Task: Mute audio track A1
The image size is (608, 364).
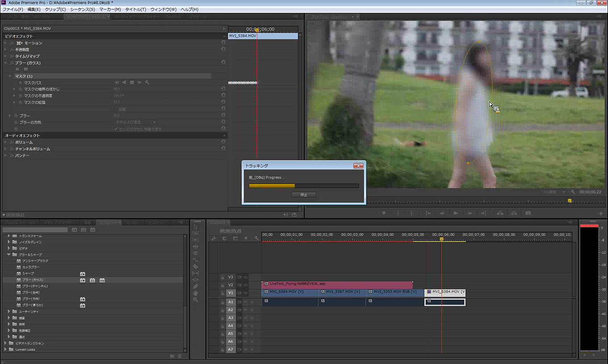Action: point(245,302)
